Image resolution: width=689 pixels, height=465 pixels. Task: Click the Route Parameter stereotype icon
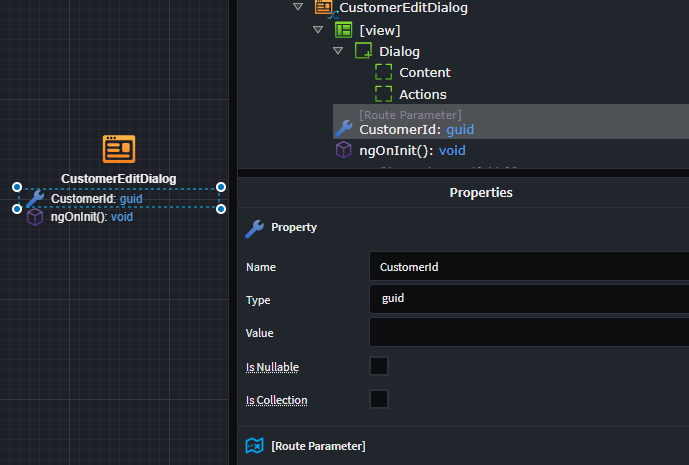tap(254, 446)
